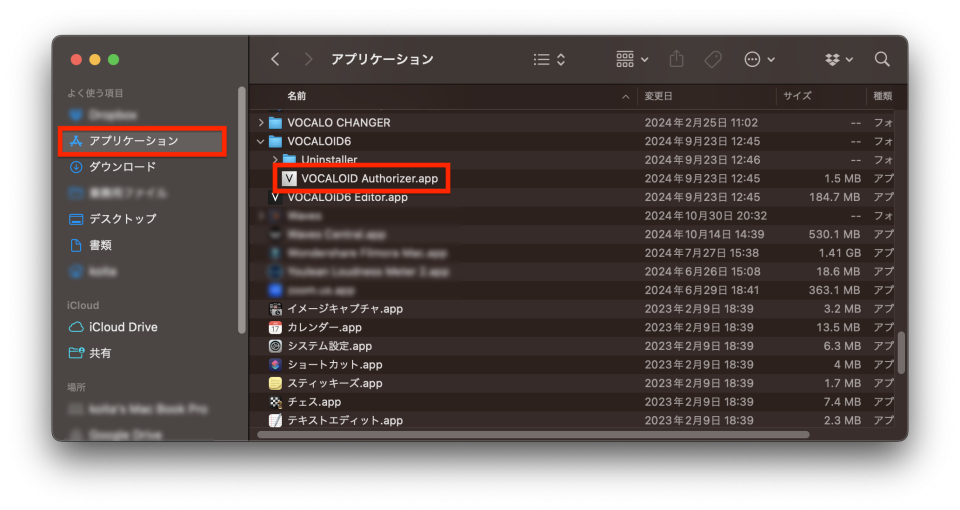The image size is (960, 510).
Task: Open the group-by grid dropdown
Action: point(632,59)
